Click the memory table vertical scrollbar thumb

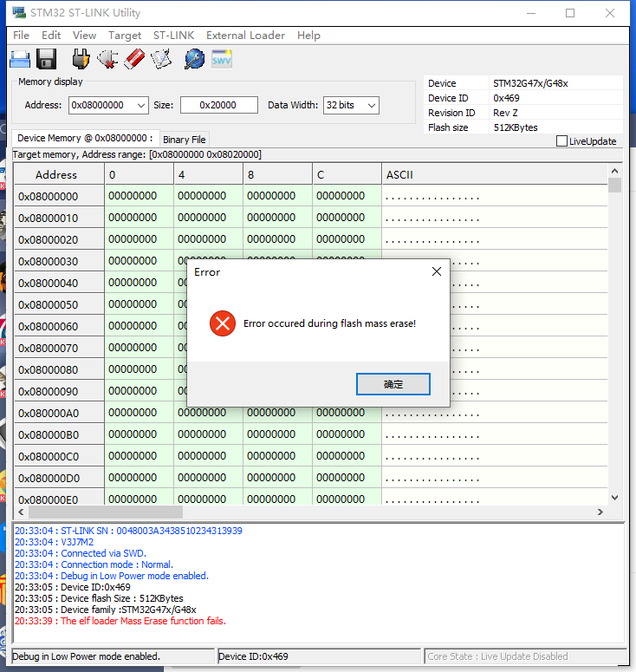click(x=614, y=186)
